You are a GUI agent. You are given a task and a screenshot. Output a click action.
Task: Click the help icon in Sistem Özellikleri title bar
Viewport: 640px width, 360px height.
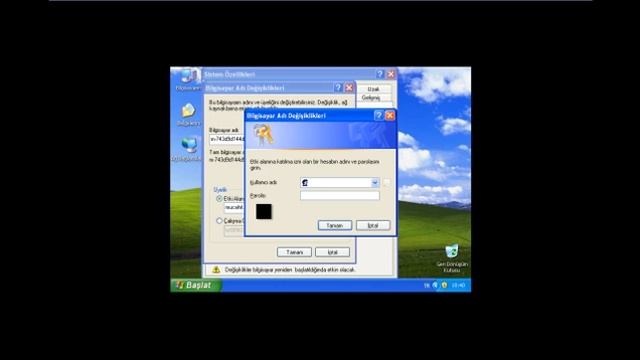point(380,74)
